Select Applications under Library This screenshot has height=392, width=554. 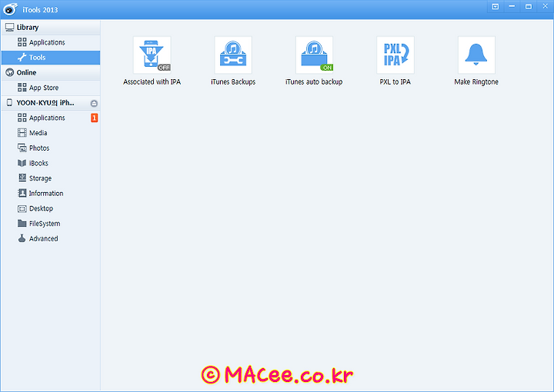pos(51,42)
